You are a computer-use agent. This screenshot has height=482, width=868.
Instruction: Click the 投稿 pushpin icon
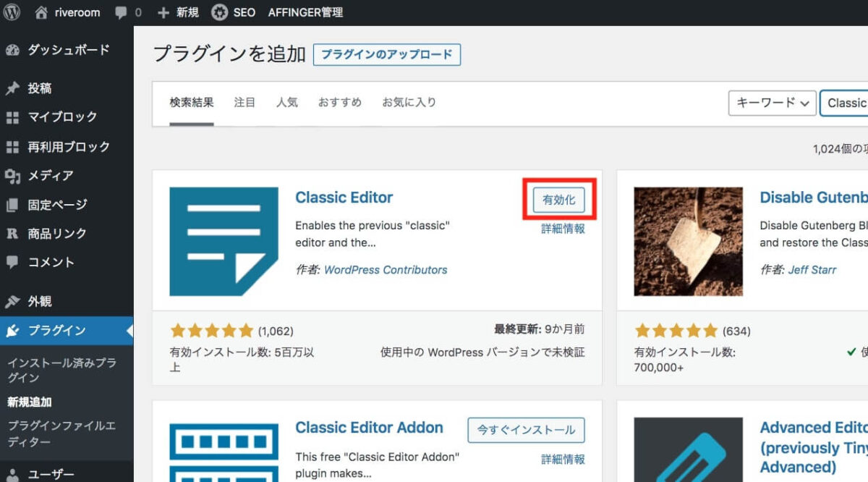pos(12,88)
